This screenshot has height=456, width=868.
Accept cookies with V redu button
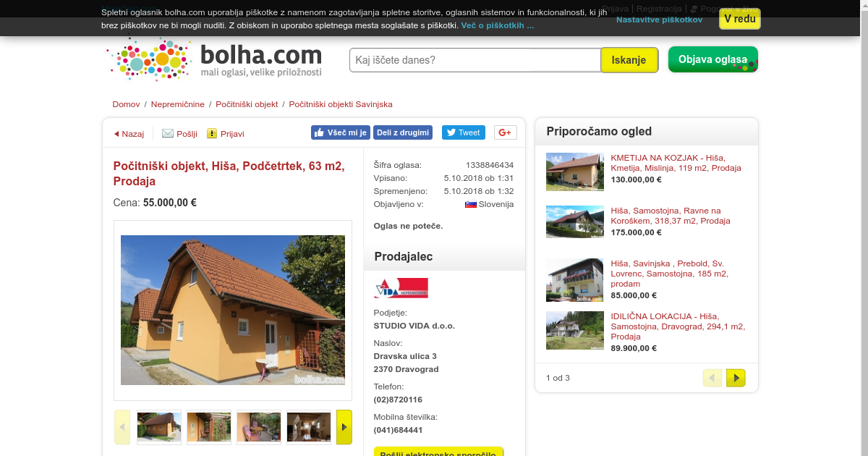[x=740, y=19]
